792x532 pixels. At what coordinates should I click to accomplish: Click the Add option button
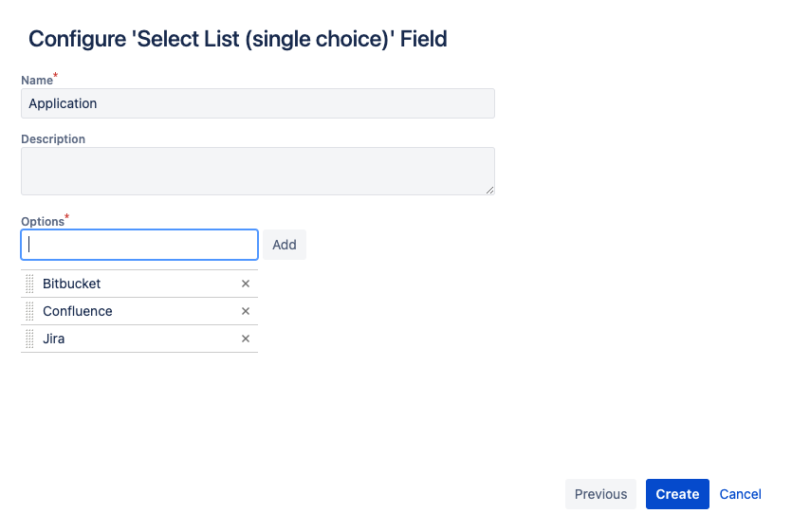[285, 245]
